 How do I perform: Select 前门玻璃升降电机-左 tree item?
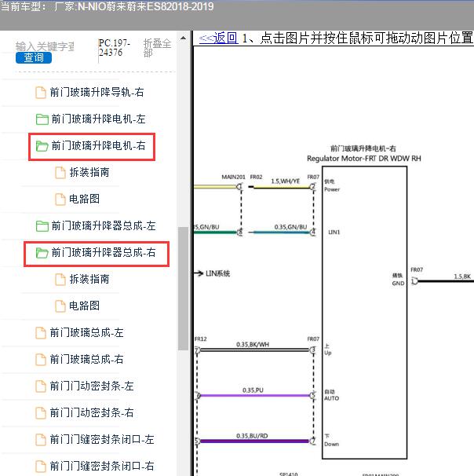98,119
